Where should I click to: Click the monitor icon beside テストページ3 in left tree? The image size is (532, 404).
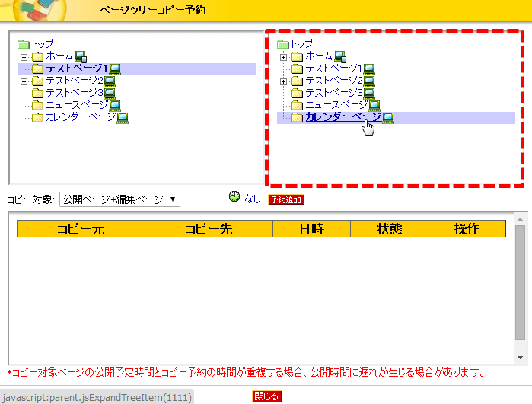pos(110,94)
